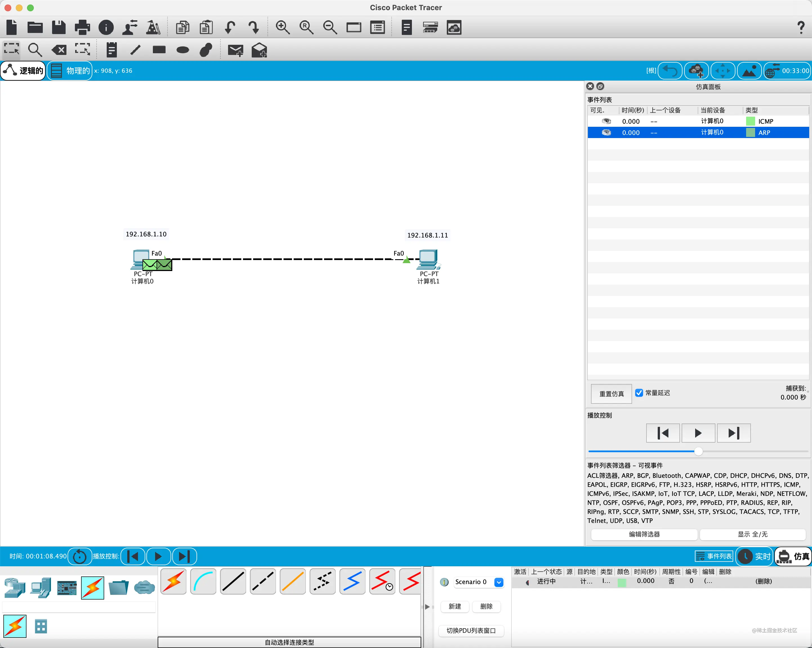
Task: Open the Help question mark
Action: click(x=801, y=27)
